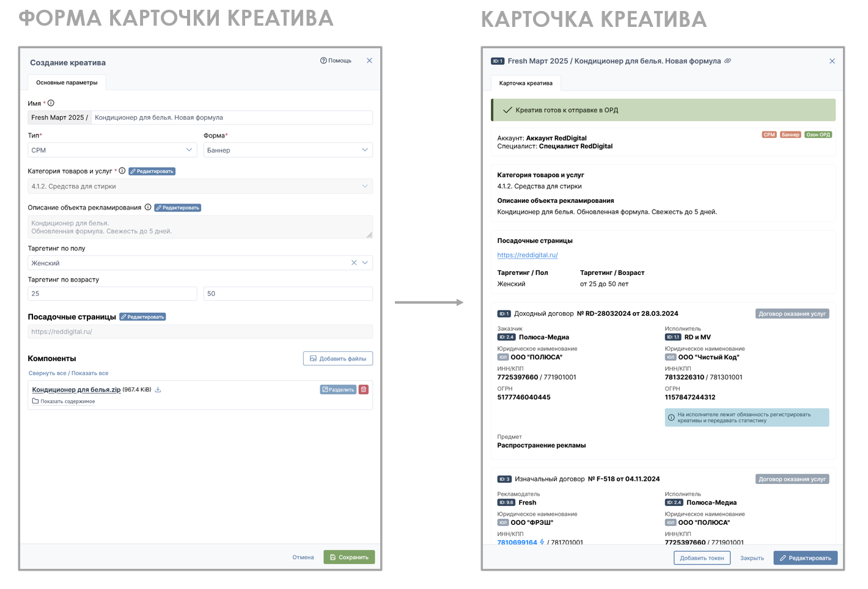Clear the Женский gender targeting selection
The image size is (868, 589).
(354, 263)
